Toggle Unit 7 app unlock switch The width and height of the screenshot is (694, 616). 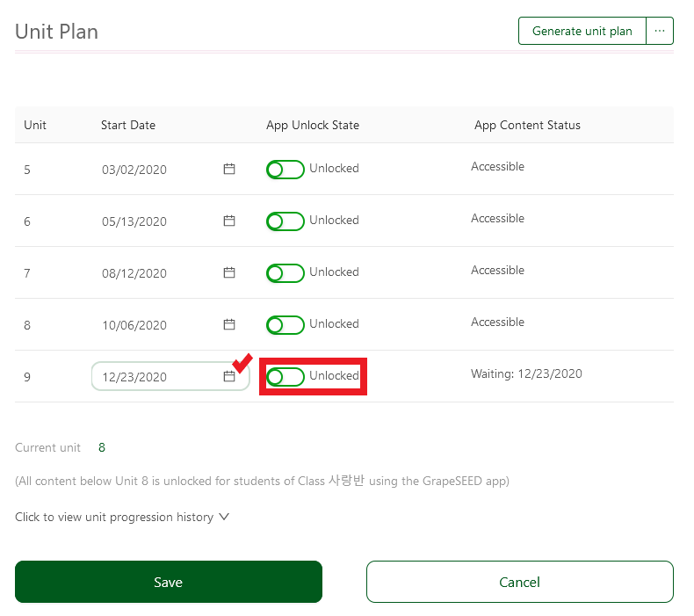click(x=285, y=272)
